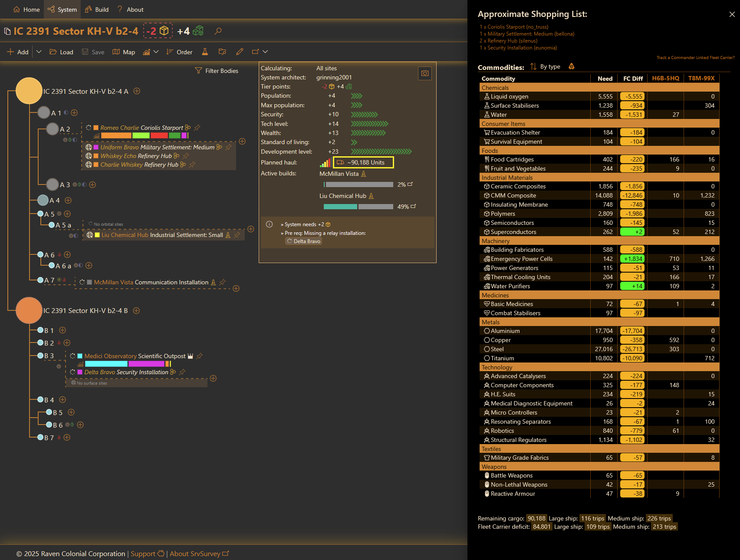Open the export dropdown chevron in the toolbar

pyautogui.click(x=265, y=52)
